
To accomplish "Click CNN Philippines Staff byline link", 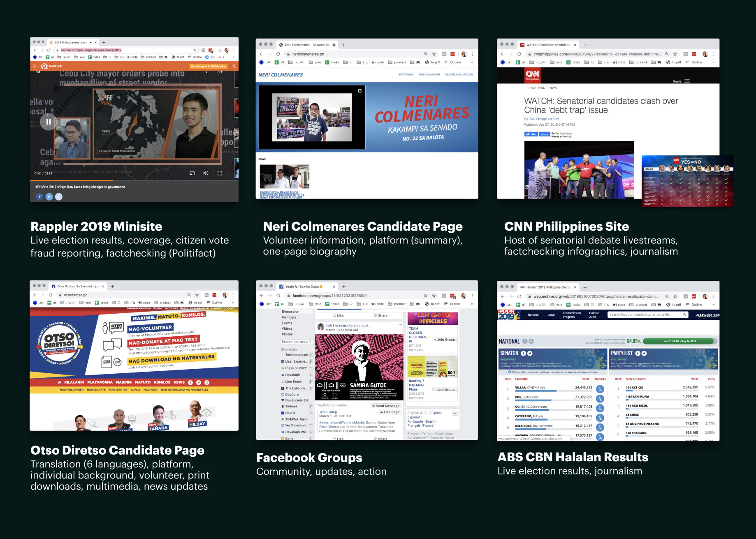I will point(544,119).
